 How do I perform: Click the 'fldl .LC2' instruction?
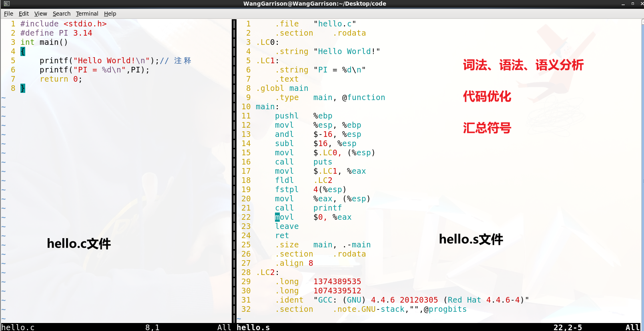coord(303,180)
